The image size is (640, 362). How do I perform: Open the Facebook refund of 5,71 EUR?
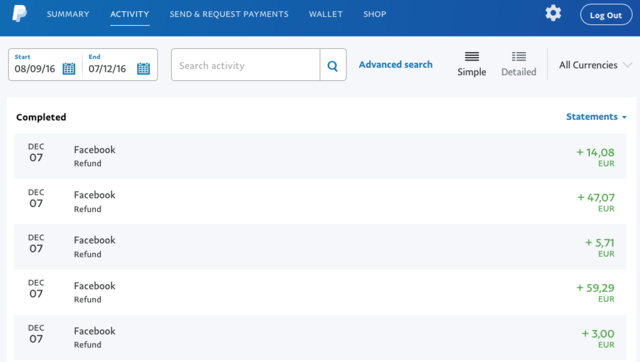[x=320, y=247]
